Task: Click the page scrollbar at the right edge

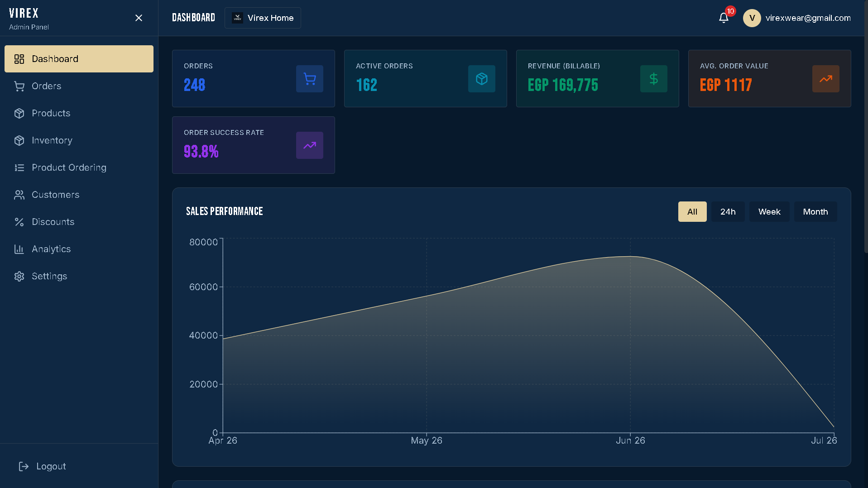Action: (x=866, y=127)
